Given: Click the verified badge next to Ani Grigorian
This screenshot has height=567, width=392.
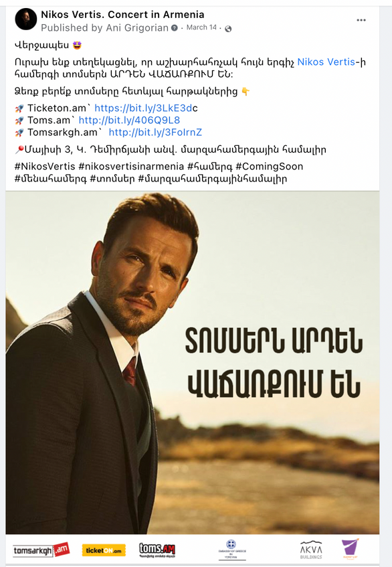Looking at the screenshot, I should (x=175, y=28).
